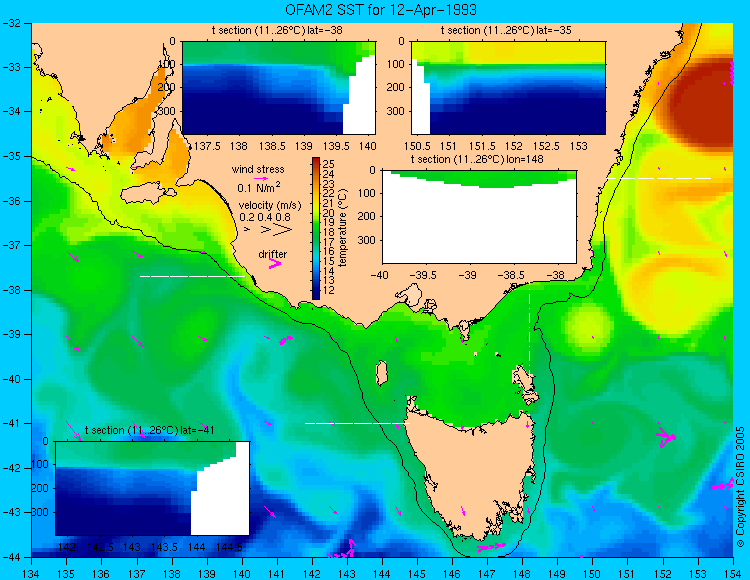
Task: Open the lon=148 temperature section inset
Action: coord(479,216)
